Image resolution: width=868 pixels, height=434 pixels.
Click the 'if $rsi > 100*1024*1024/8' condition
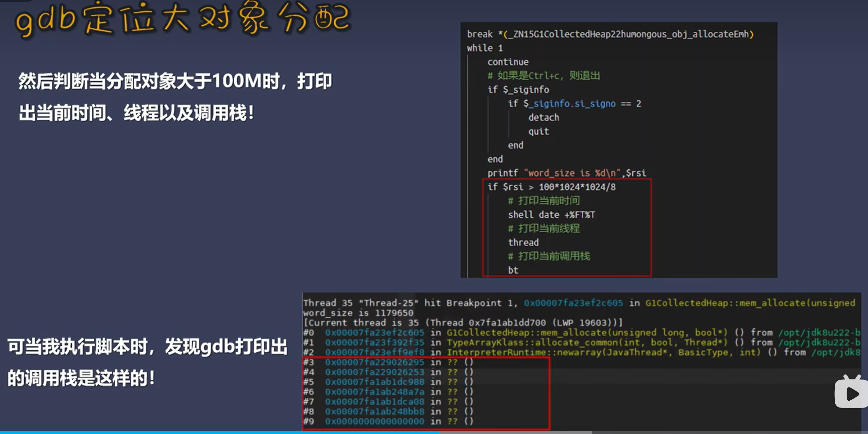(x=551, y=187)
